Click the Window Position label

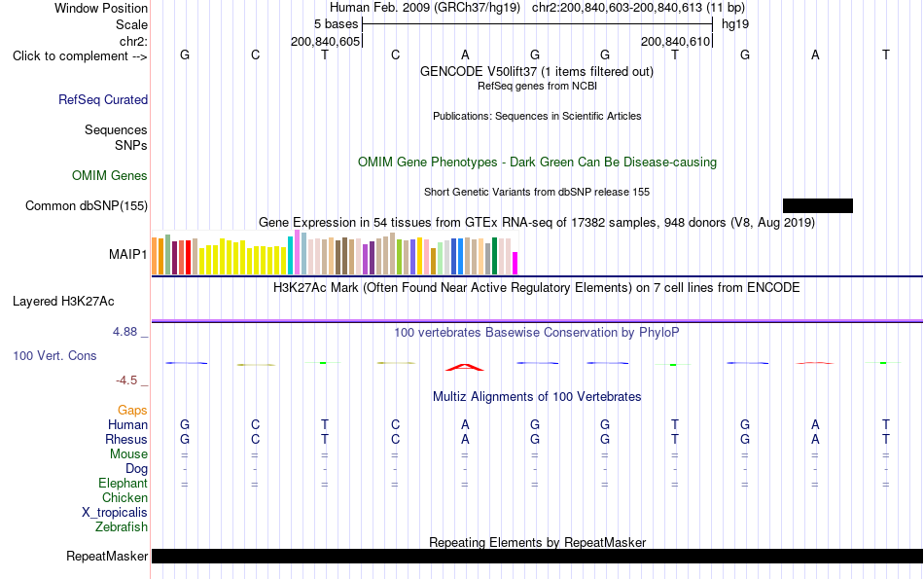101,8
